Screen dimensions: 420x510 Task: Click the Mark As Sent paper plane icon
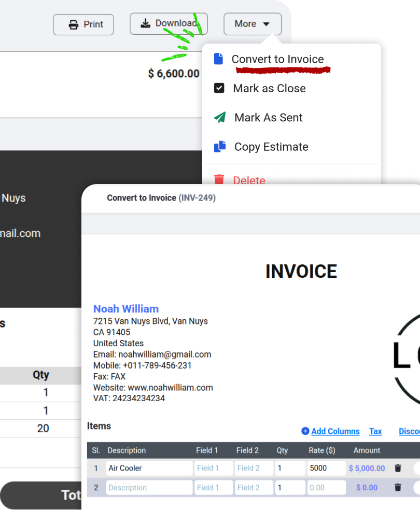click(220, 118)
